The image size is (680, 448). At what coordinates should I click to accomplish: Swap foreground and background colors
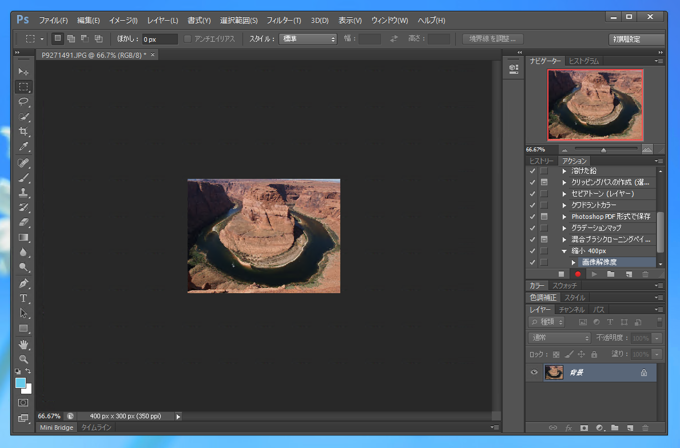(28, 371)
